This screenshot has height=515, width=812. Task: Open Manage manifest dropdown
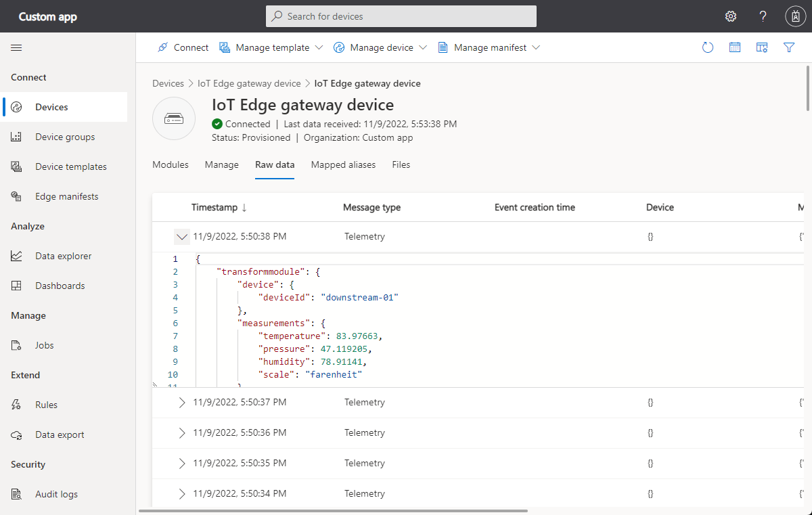(x=489, y=47)
